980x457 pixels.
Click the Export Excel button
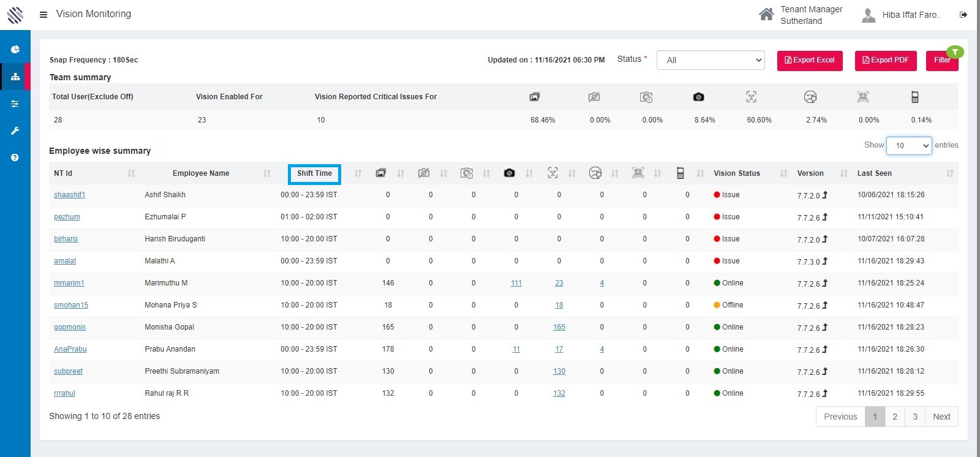[810, 60]
